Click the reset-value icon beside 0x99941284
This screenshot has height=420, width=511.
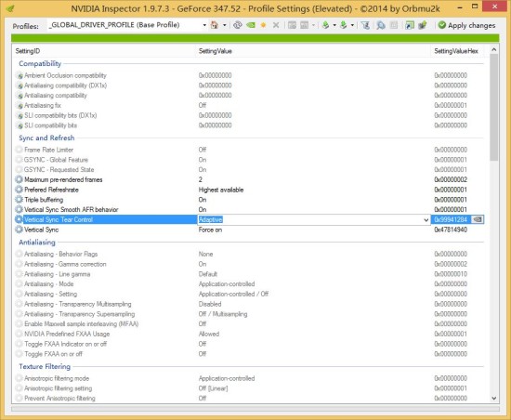pyautogui.click(x=478, y=219)
